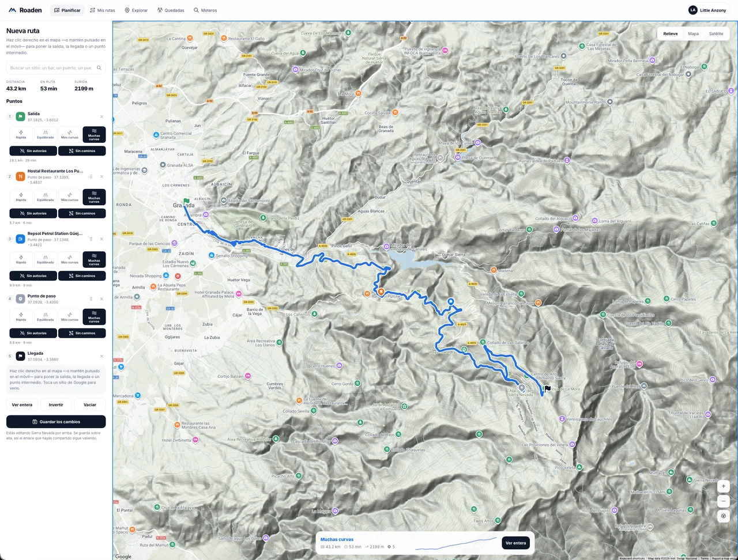This screenshot has height=560, width=738.
Task: Open the Little Anzony account menu
Action: click(x=707, y=10)
